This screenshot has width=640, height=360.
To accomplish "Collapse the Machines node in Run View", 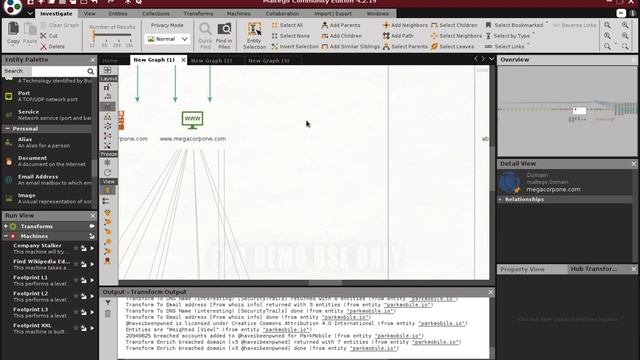I will pos(6,236).
